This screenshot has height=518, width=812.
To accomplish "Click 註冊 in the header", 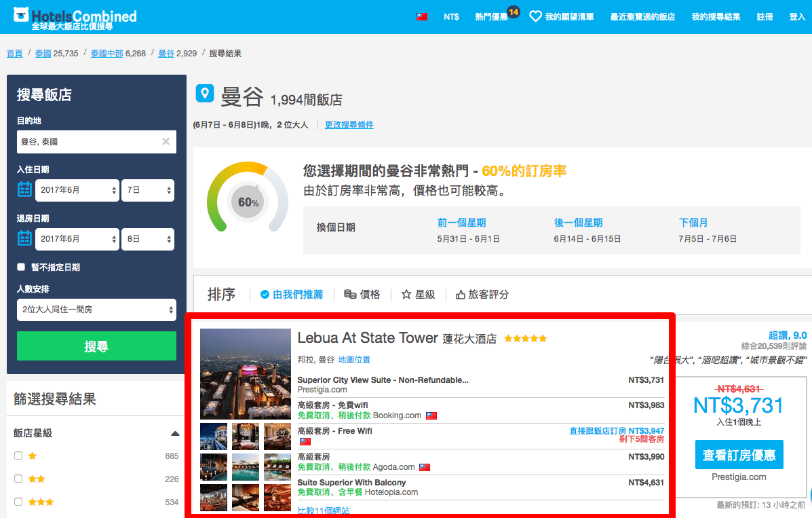I will click(x=765, y=17).
